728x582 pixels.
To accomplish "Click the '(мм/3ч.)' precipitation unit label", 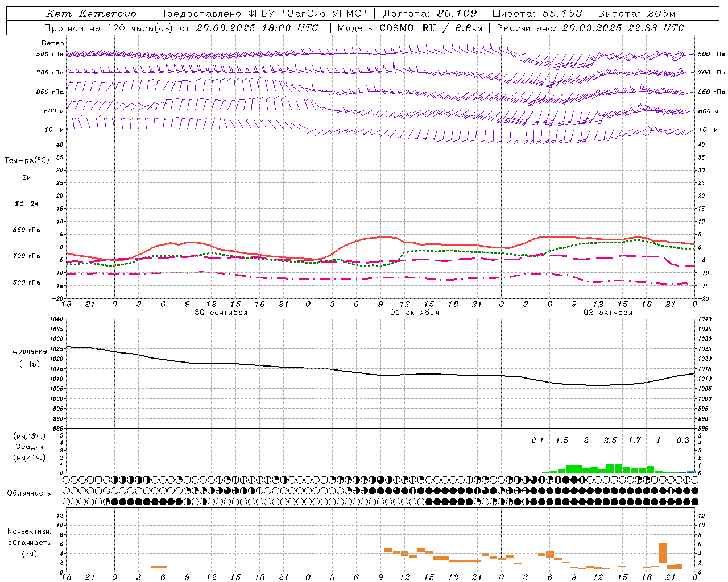I will (x=29, y=436).
